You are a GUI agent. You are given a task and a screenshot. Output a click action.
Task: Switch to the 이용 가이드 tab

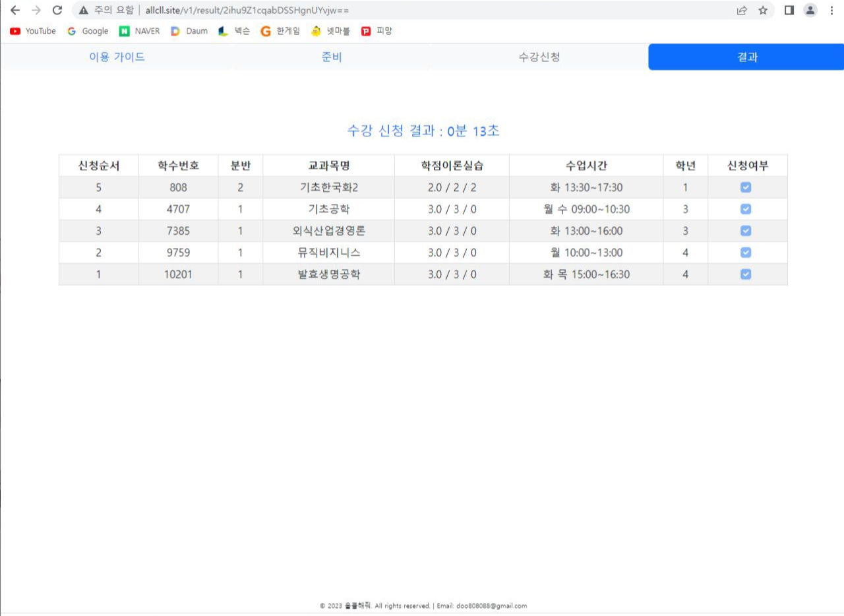pos(117,57)
